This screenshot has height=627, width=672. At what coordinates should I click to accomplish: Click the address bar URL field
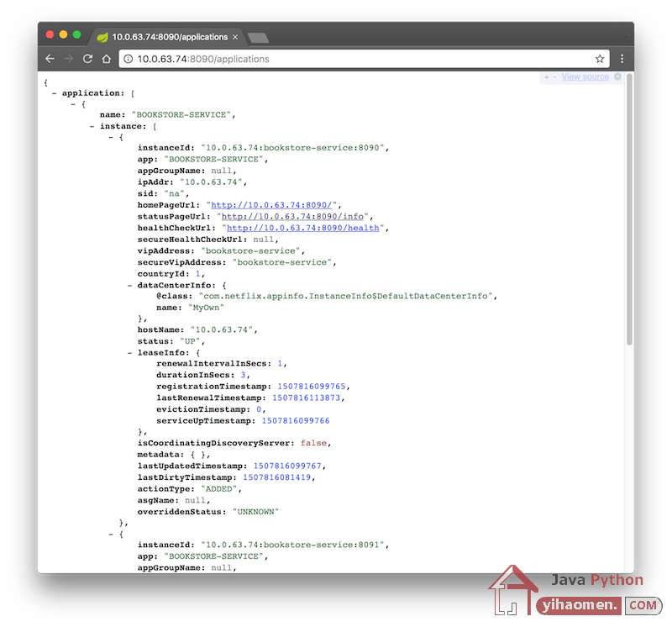(353, 59)
